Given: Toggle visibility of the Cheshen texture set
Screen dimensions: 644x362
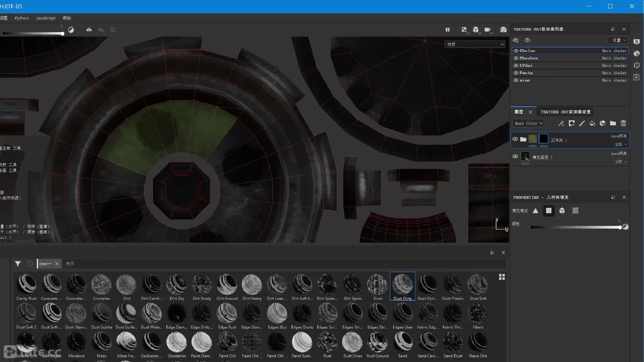Looking at the screenshot, I should click(x=516, y=58).
